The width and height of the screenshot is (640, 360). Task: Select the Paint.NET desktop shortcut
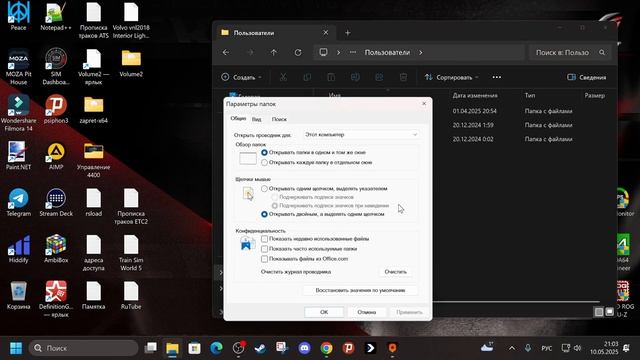[18, 155]
